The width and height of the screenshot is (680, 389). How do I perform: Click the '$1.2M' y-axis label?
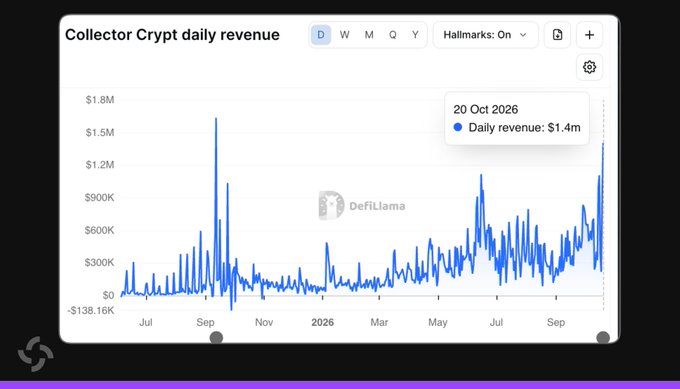coord(100,165)
